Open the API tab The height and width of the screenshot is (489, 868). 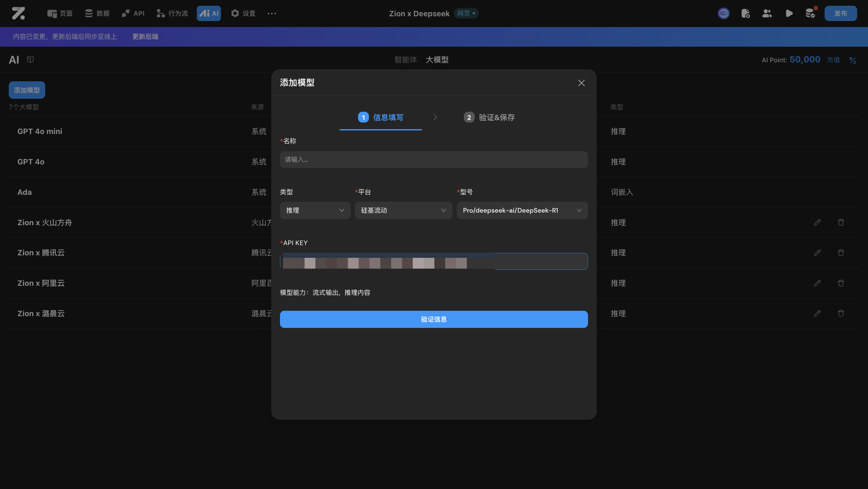(x=133, y=14)
